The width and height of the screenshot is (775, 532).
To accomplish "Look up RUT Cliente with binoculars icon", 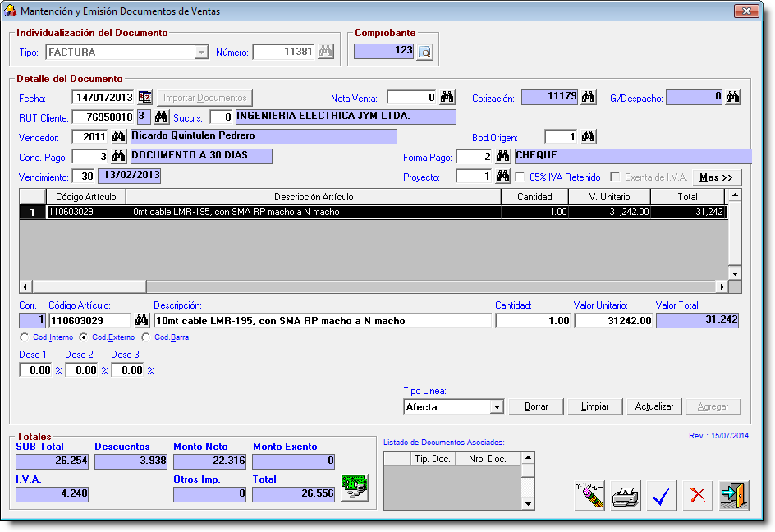I will coord(161,117).
